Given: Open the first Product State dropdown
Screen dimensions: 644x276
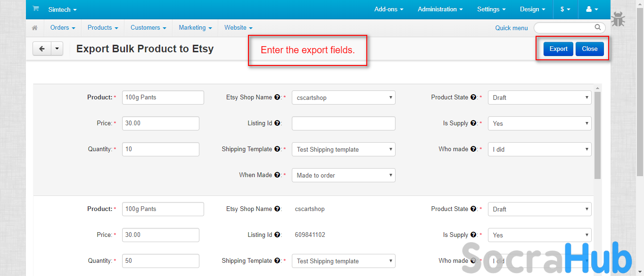Looking at the screenshot, I should pos(539,97).
